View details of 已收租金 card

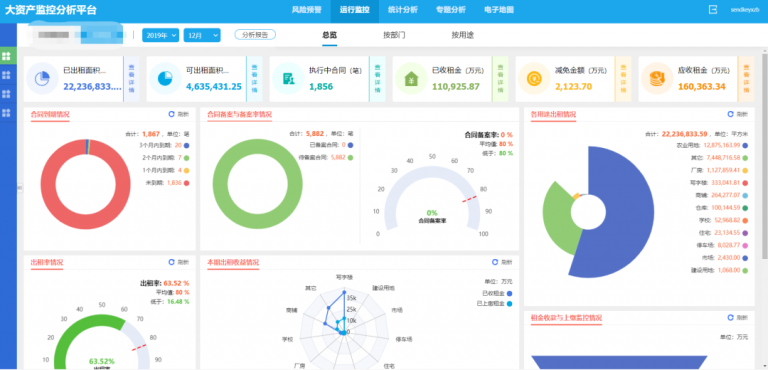pyautogui.click(x=500, y=79)
